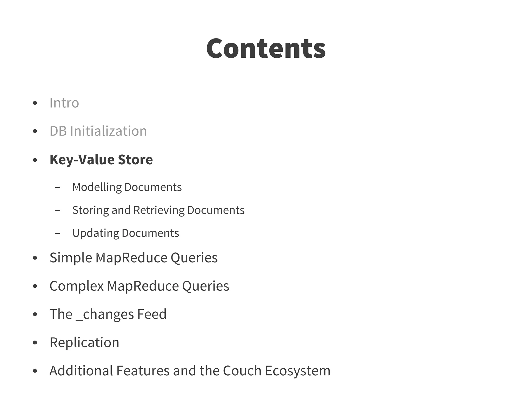Click the Contents slide title
Image resolution: width=532 pixels, height=399 pixels.
(x=266, y=49)
